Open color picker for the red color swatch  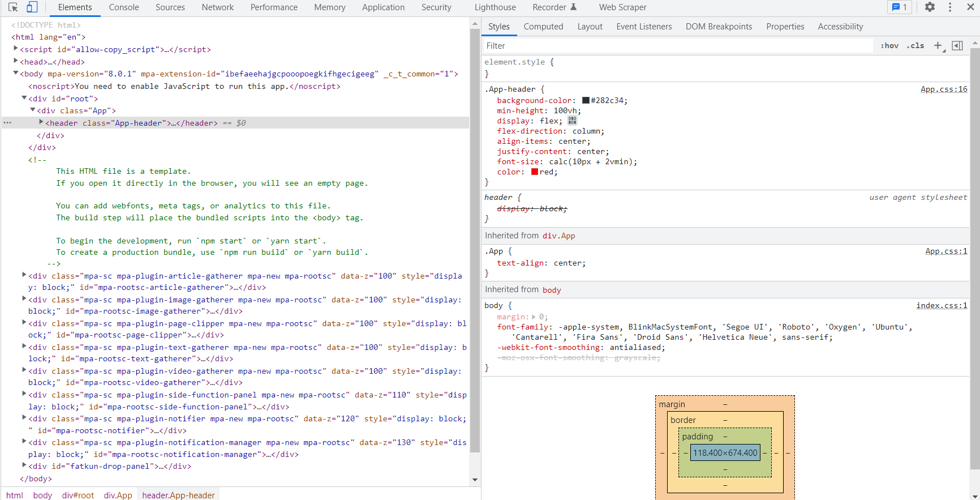point(535,172)
